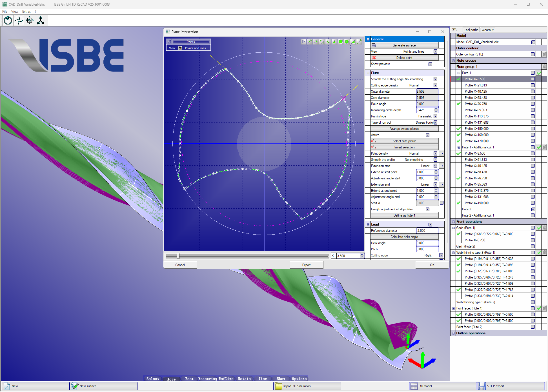Click trash icon next to Gash (Flute 1)
The width and height of the screenshot is (548, 392).
click(544, 228)
